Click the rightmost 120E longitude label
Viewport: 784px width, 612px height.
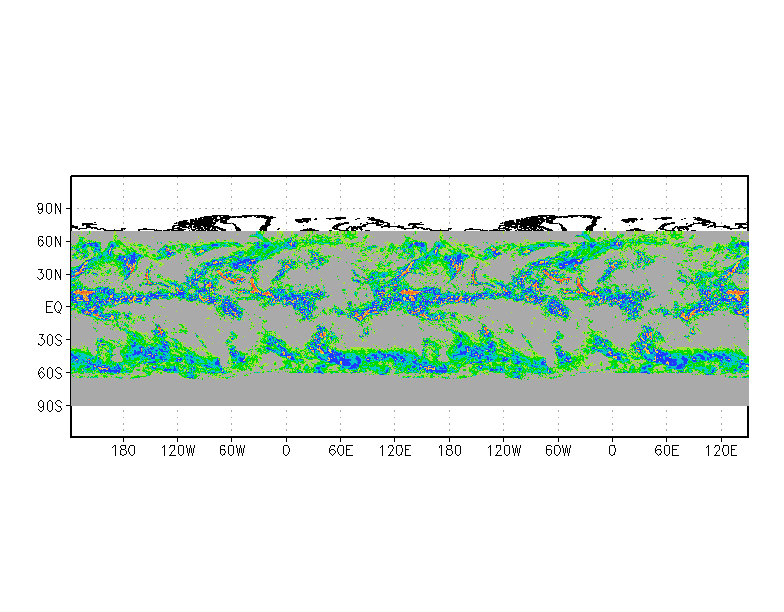point(721,451)
